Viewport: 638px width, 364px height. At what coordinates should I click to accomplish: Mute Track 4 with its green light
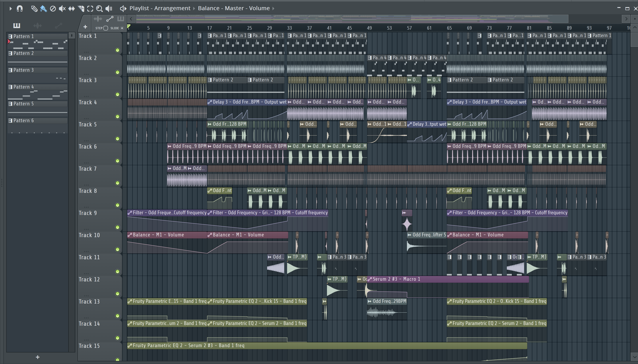pyautogui.click(x=117, y=116)
